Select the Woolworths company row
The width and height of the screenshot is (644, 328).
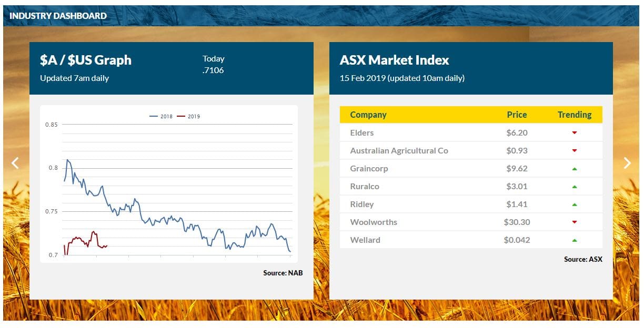click(471, 222)
